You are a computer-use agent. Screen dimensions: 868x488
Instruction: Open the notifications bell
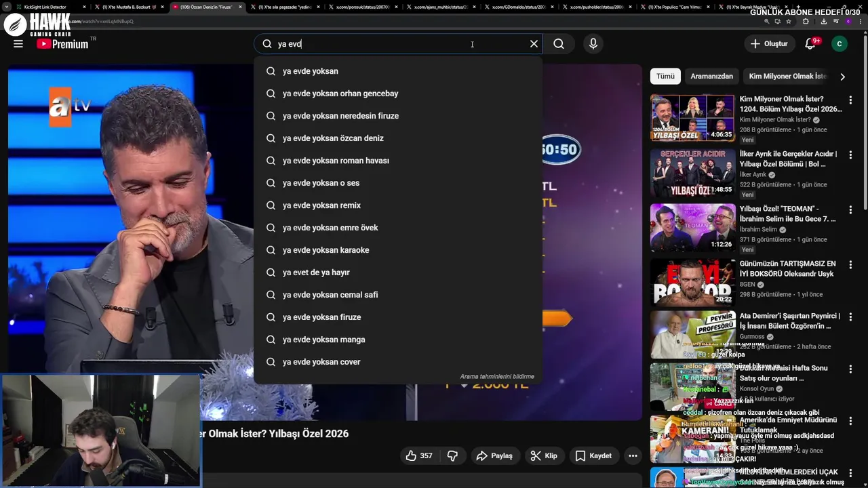[x=810, y=43]
